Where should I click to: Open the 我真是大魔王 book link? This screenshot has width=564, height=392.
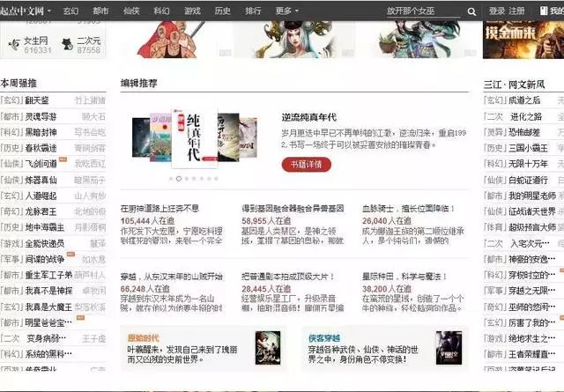point(48,307)
